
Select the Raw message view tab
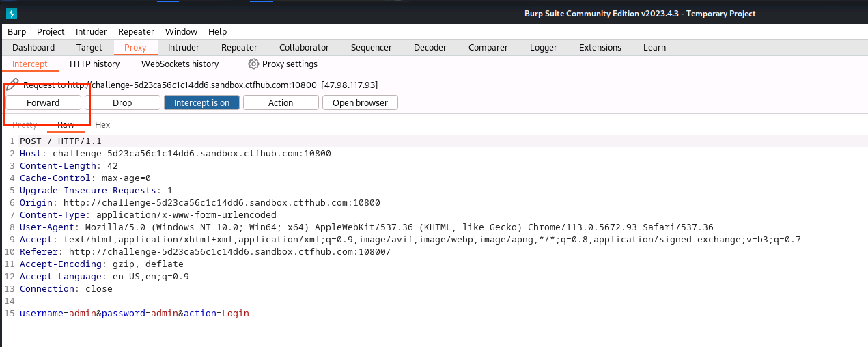click(x=66, y=124)
